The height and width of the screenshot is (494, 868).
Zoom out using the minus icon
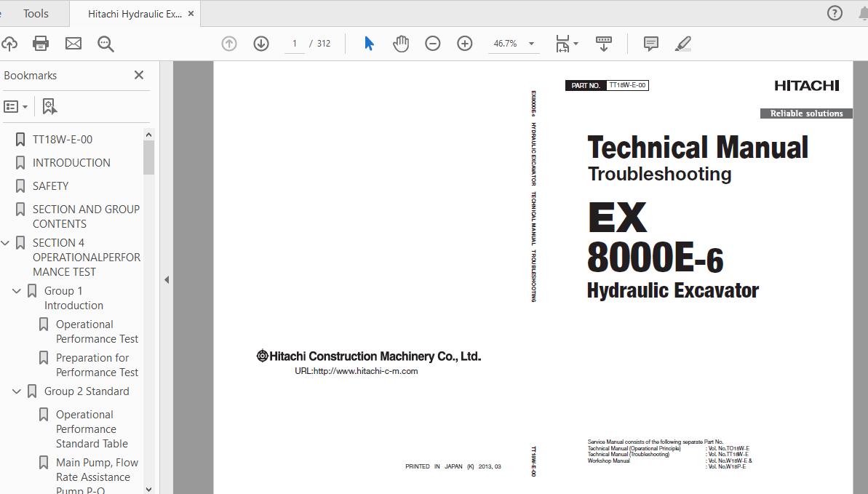(x=433, y=44)
